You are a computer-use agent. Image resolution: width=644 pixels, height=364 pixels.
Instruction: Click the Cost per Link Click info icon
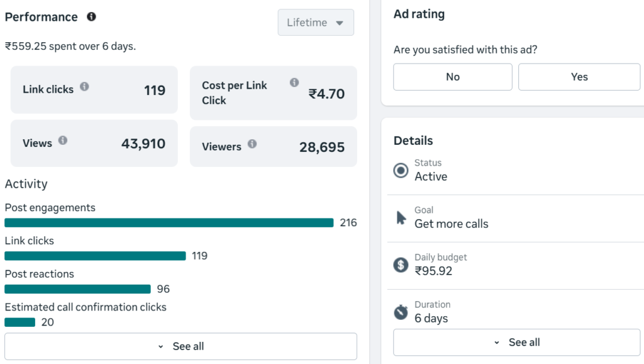pyautogui.click(x=294, y=82)
